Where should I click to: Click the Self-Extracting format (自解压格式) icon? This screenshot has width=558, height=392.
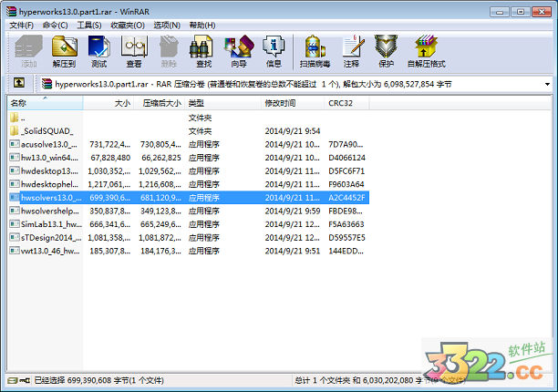(x=426, y=46)
